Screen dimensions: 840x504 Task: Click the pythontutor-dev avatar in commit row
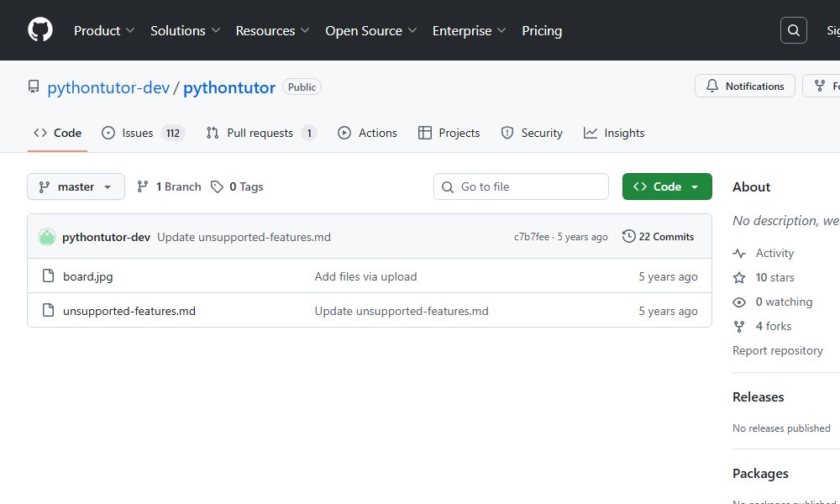click(47, 237)
